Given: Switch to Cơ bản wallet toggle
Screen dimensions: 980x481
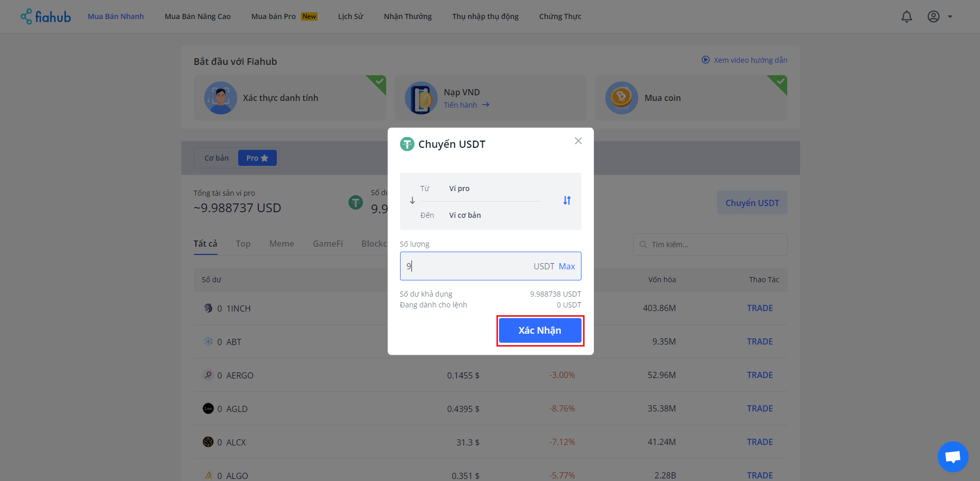Looking at the screenshot, I should [217, 158].
